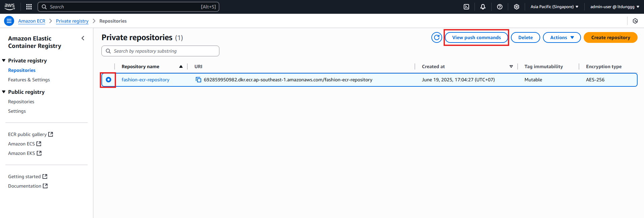Click the URI column header
Image resolution: width=644 pixels, height=218 pixels.
[x=198, y=66]
